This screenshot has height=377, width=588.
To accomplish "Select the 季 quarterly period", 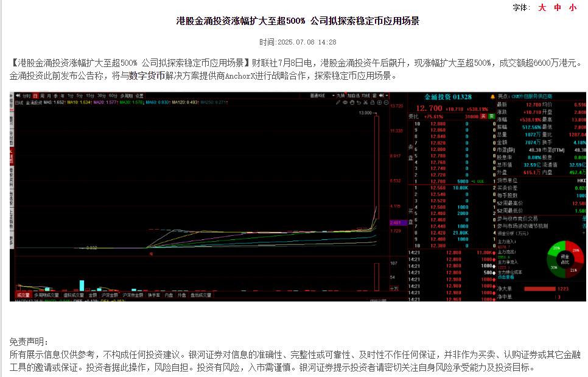I will (x=56, y=96).
